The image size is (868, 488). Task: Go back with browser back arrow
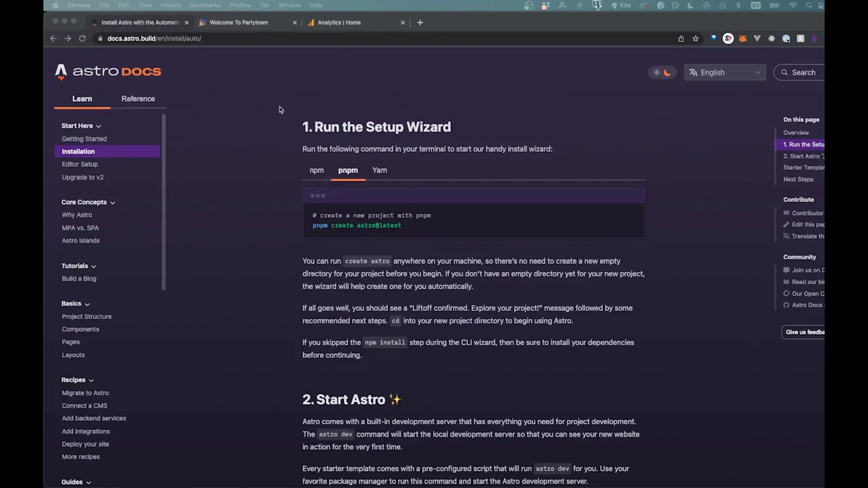pyautogui.click(x=54, y=39)
